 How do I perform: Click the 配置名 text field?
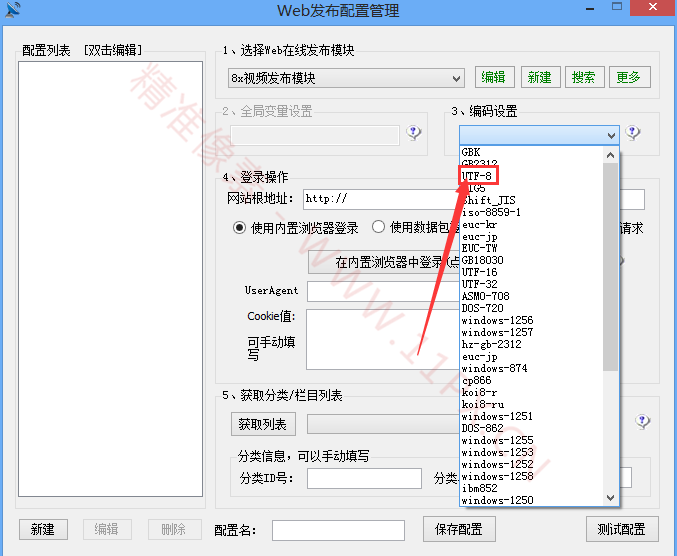(x=338, y=530)
